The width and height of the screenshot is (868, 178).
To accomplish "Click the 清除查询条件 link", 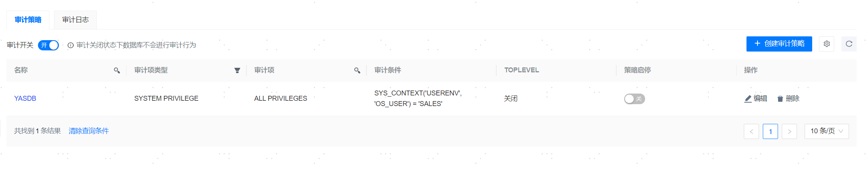I will pos(89,131).
